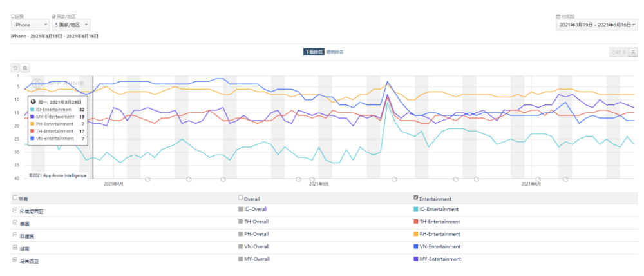Click the VN-Overall gray swatch
Screen dimensions: 644x276
pyautogui.click(x=241, y=246)
